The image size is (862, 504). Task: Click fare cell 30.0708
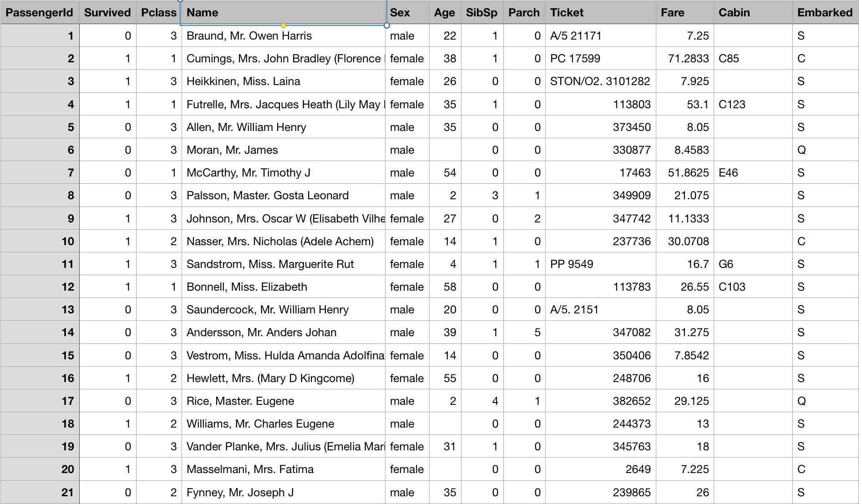click(685, 241)
